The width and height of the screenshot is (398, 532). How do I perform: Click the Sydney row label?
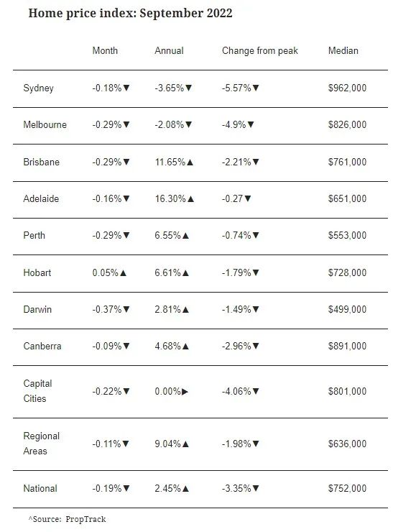coord(38,88)
